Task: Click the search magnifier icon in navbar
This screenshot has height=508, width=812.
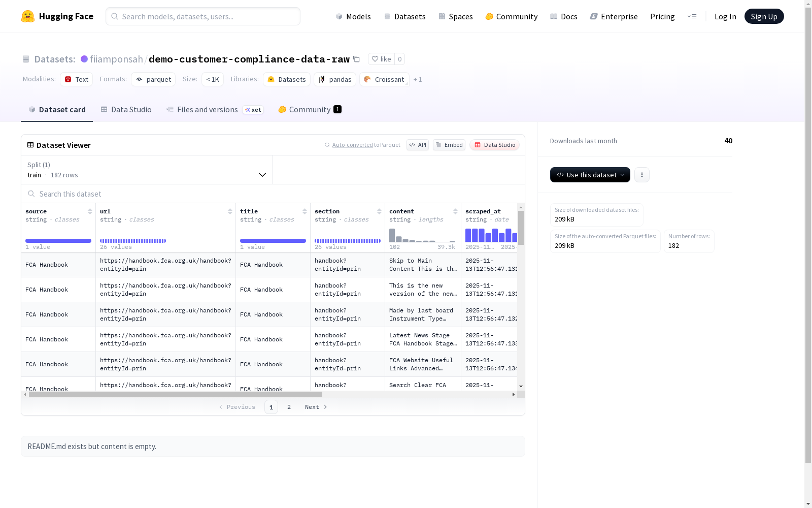Action: (115, 16)
